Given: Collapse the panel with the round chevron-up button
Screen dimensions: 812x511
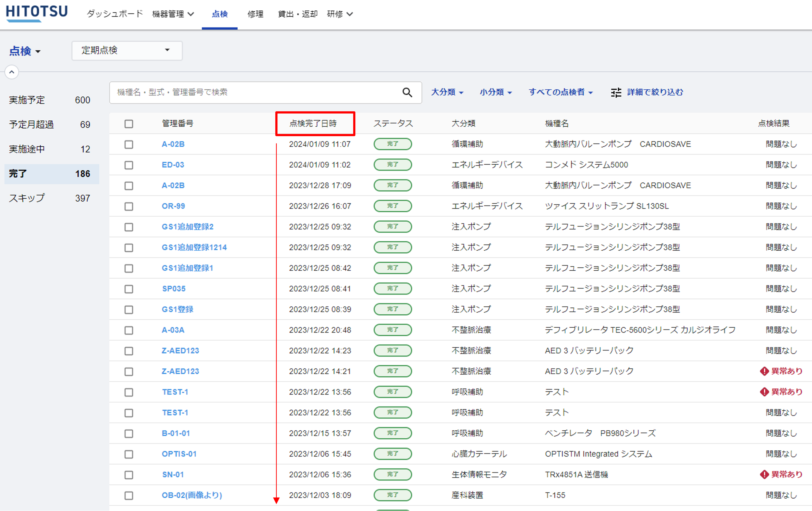Looking at the screenshot, I should [11, 72].
